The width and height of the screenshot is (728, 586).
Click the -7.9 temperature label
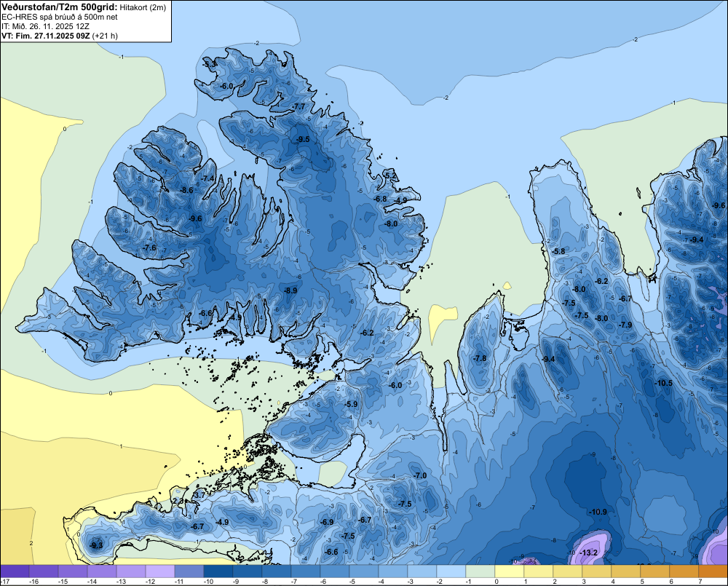[x=625, y=325]
